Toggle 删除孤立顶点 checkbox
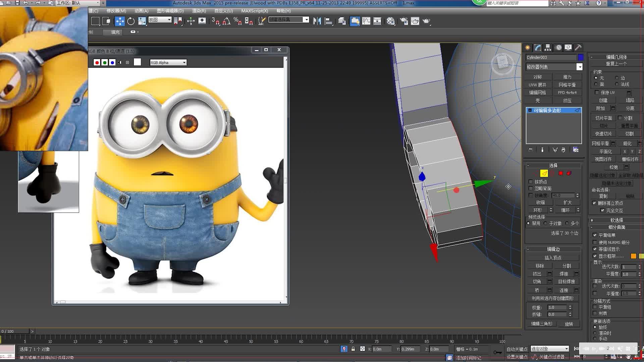The height and width of the screenshot is (362, 644). (594, 203)
